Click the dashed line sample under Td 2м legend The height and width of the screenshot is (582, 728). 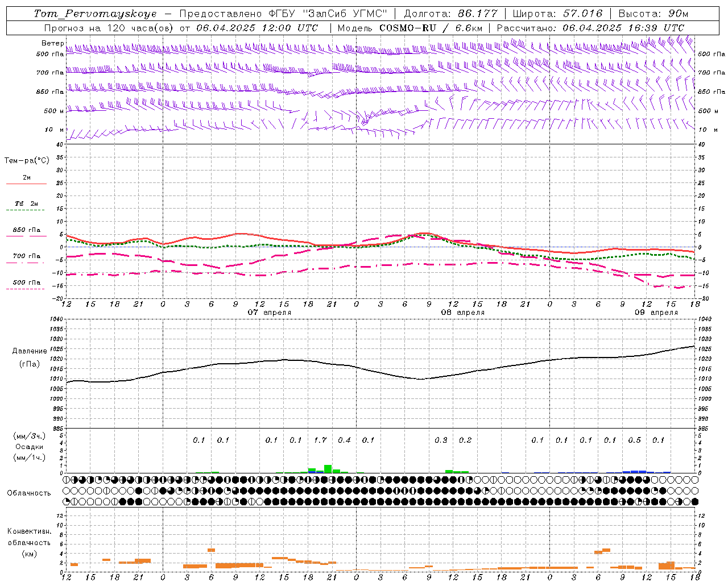[x=25, y=210]
